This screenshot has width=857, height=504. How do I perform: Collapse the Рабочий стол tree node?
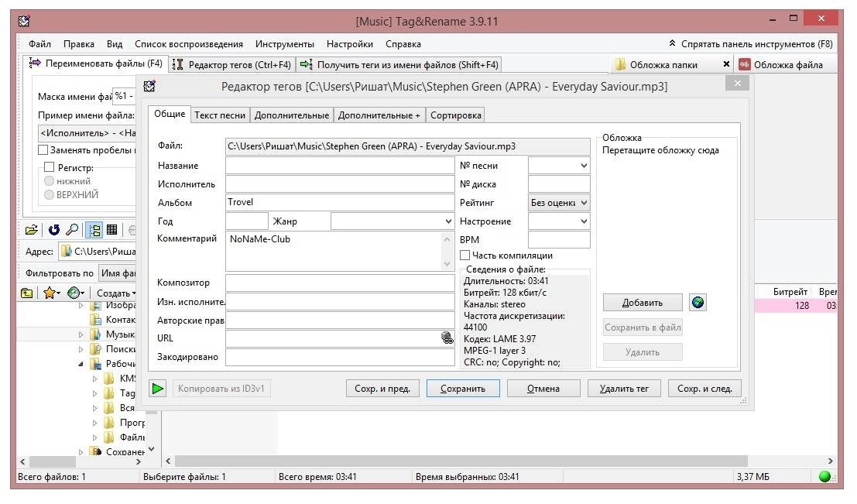(81, 364)
